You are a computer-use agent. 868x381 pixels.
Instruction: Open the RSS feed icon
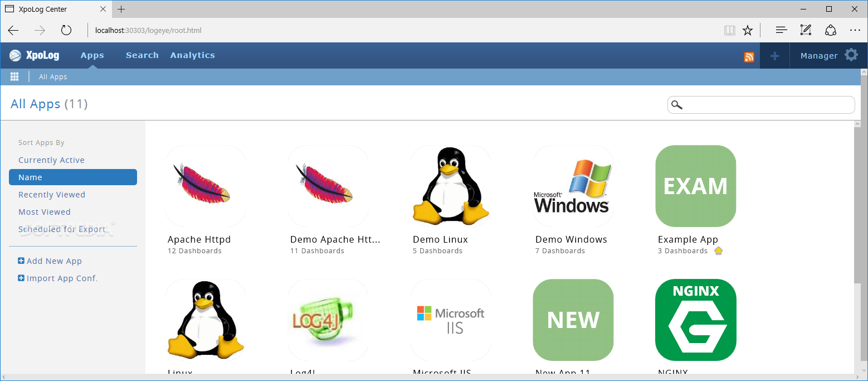click(749, 57)
